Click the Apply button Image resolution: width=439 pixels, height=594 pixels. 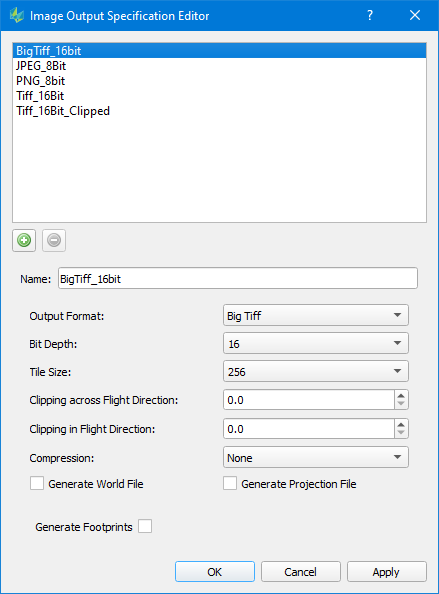pyautogui.click(x=386, y=571)
